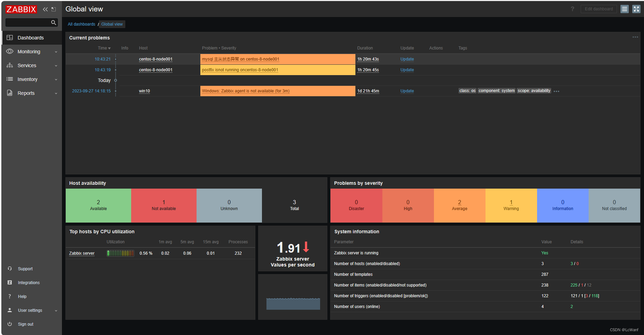Sort problems by the Time column
The image size is (644, 335).
[104, 48]
